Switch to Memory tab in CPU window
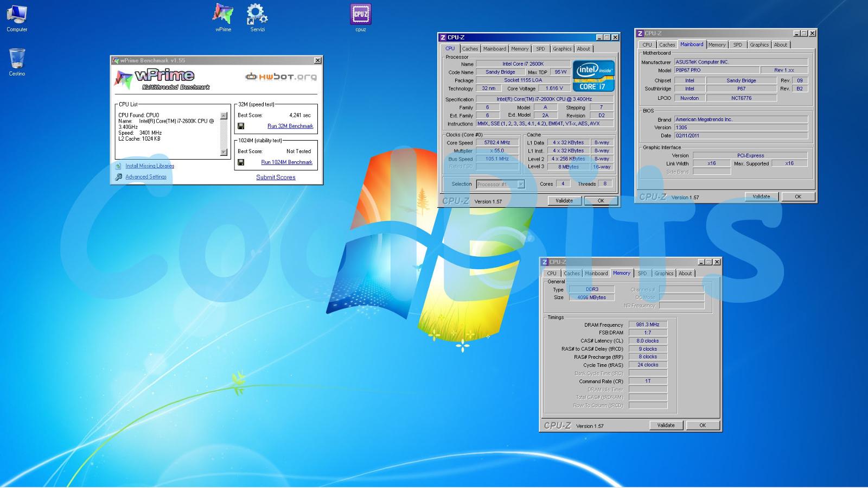The width and height of the screenshot is (868, 488). click(x=519, y=49)
